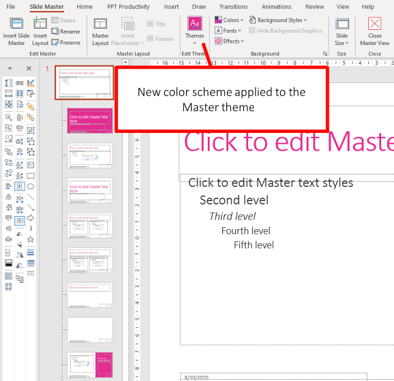The height and width of the screenshot is (381, 394).
Task: Select the layout thumbnail with pink right panel
Action: pos(90,365)
